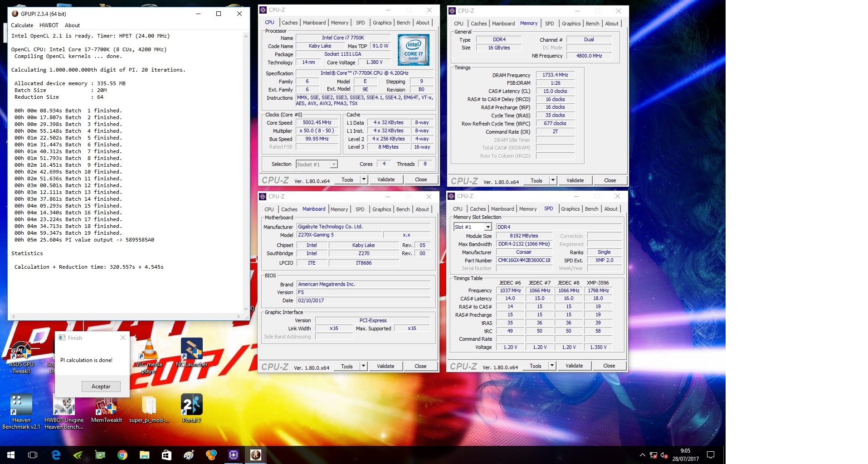Click the DRAM Frequency 1733.4 MHz value

pyautogui.click(x=555, y=75)
